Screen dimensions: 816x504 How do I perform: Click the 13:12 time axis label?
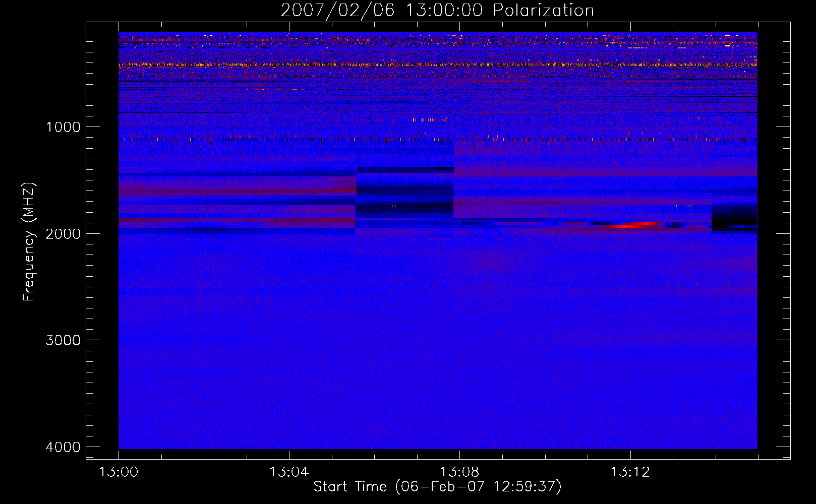[630, 472]
